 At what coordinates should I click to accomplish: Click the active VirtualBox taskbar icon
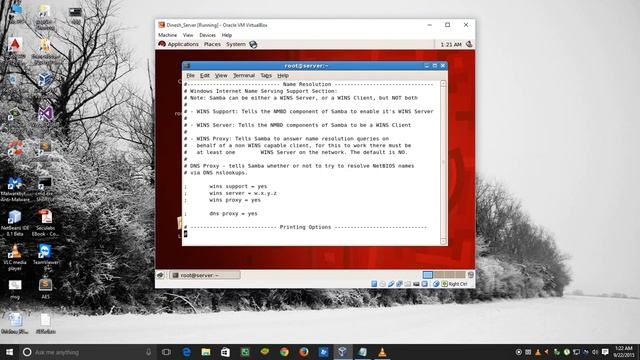pyautogui.click(x=342, y=352)
